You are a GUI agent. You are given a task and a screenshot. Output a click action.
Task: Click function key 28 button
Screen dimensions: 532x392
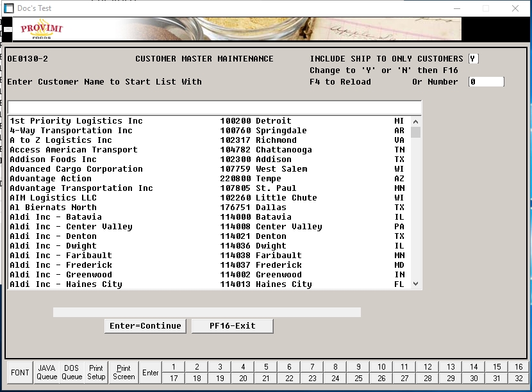[428, 378]
